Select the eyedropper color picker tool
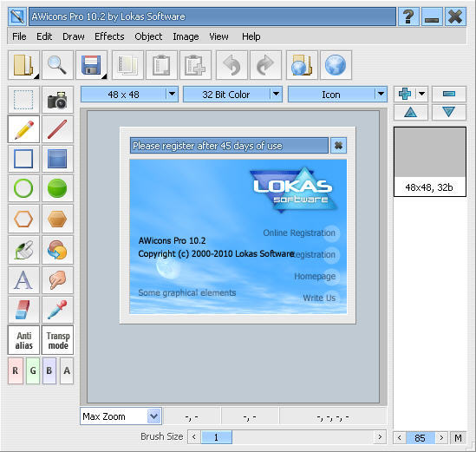The height and width of the screenshot is (452, 476). pos(57,310)
